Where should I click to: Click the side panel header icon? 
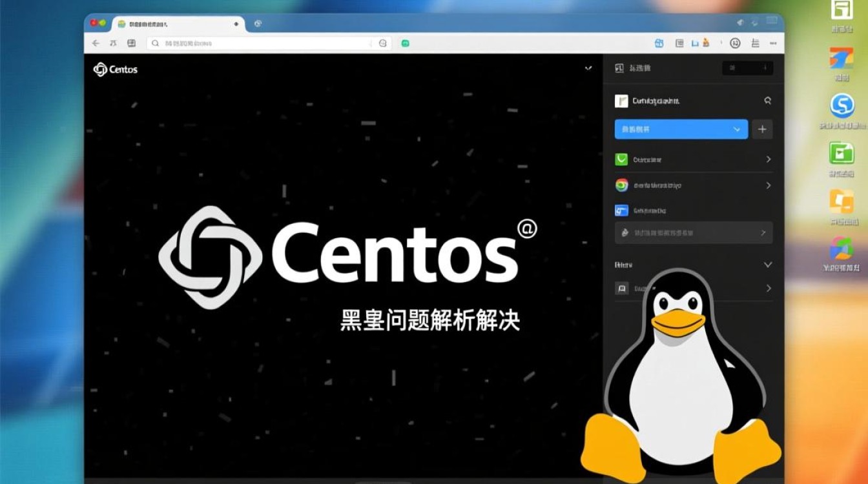pos(619,68)
